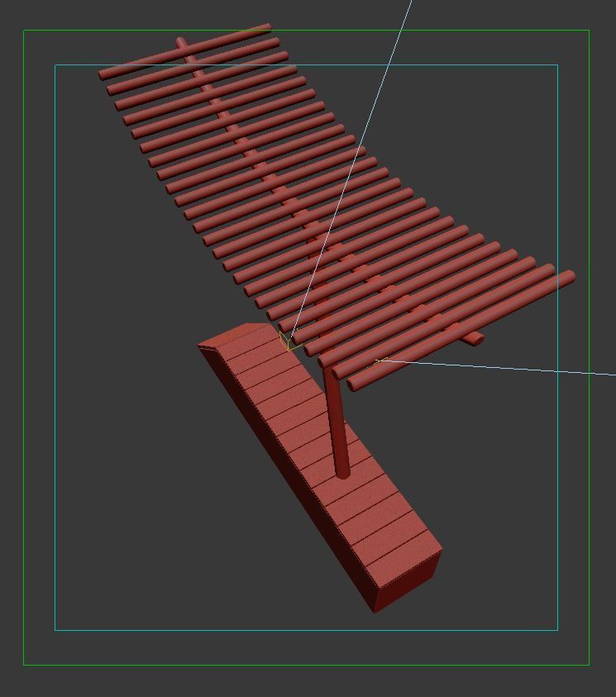Image resolution: width=616 pixels, height=697 pixels.
Task: Select the beam end protruding beneath the slats
Action: 473,339
